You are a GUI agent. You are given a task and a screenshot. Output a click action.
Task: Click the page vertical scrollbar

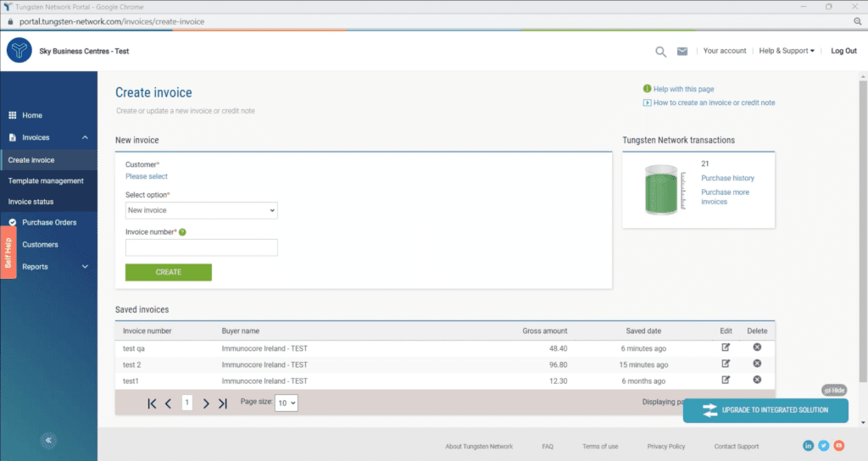click(x=863, y=231)
